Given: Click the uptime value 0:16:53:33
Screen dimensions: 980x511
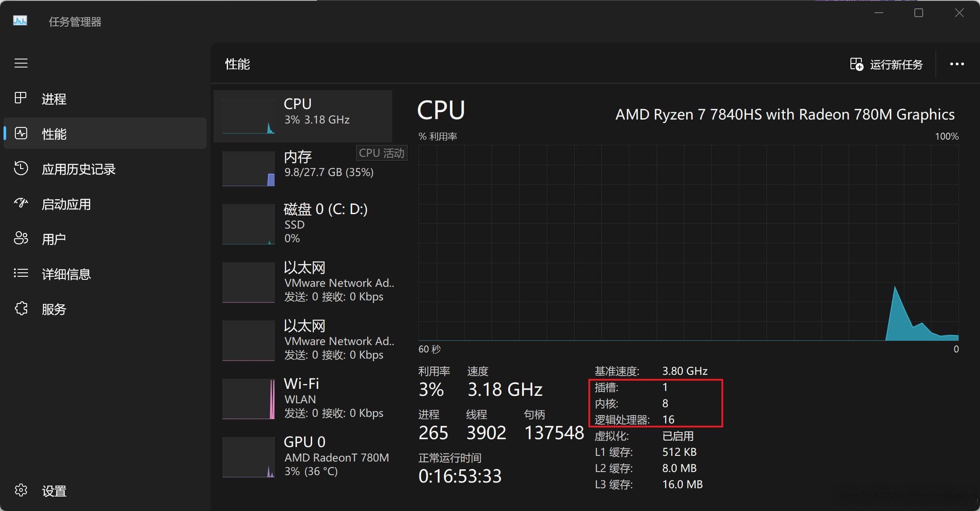Looking at the screenshot, I should coord(460,476).
